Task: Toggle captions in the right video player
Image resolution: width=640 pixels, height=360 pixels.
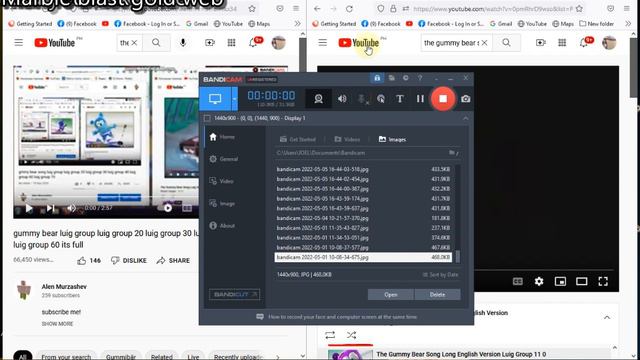Action: pos(518,281)
